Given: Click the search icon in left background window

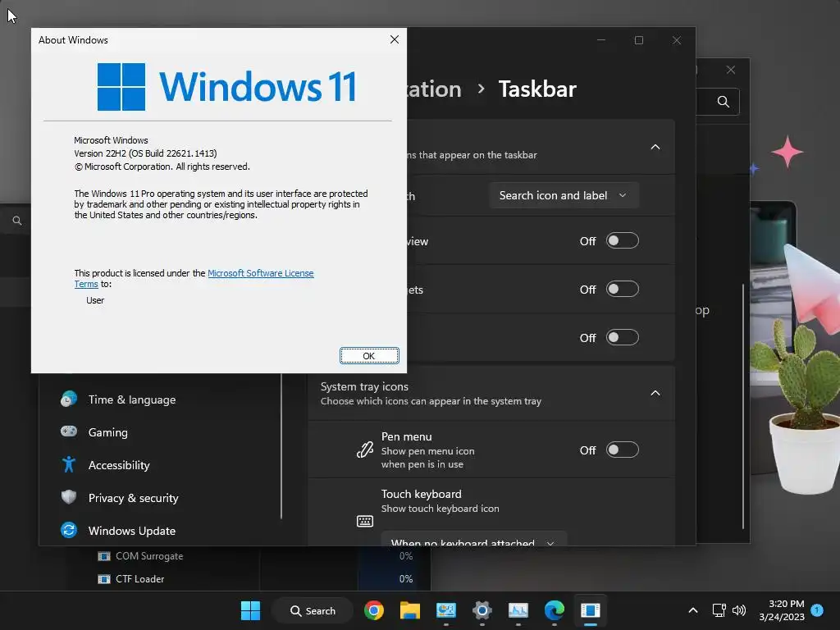Looking at the screenshot, I should 17,221.
